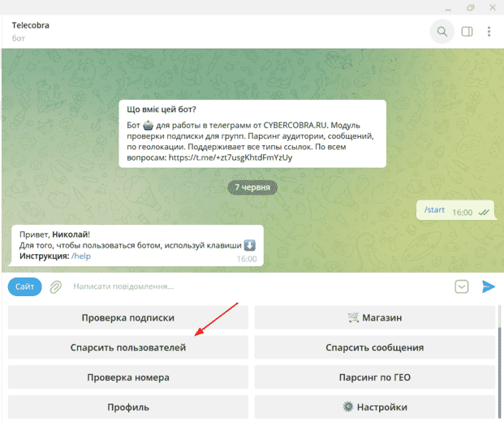The image size is (504, 422).
Task: Click the send message arrow icon
Action: (x=489, y=286)
